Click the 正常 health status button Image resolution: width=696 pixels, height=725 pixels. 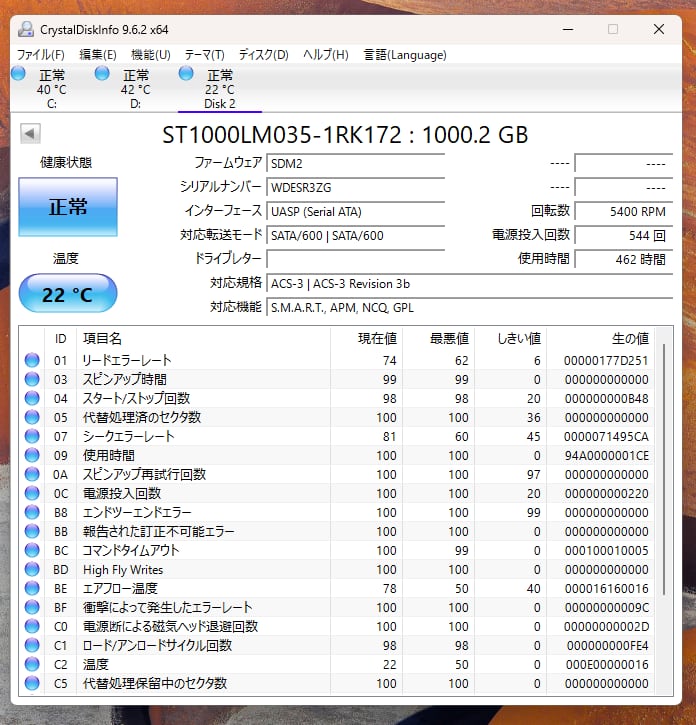[68, 207]
